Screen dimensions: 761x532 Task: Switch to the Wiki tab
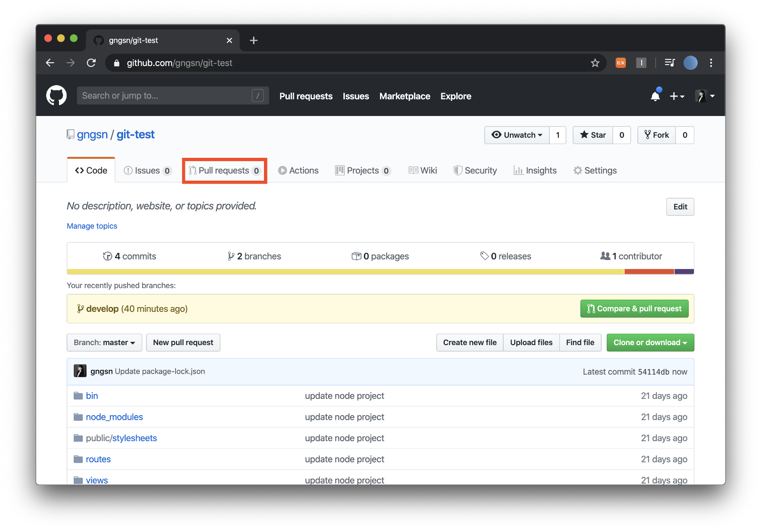tap(422, 170)
